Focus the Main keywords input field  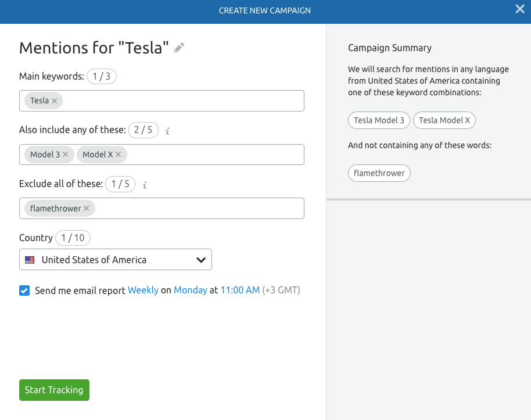162,100
